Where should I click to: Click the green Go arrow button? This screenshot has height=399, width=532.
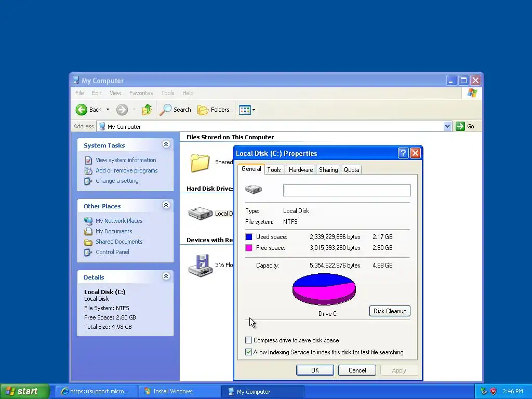460,126
